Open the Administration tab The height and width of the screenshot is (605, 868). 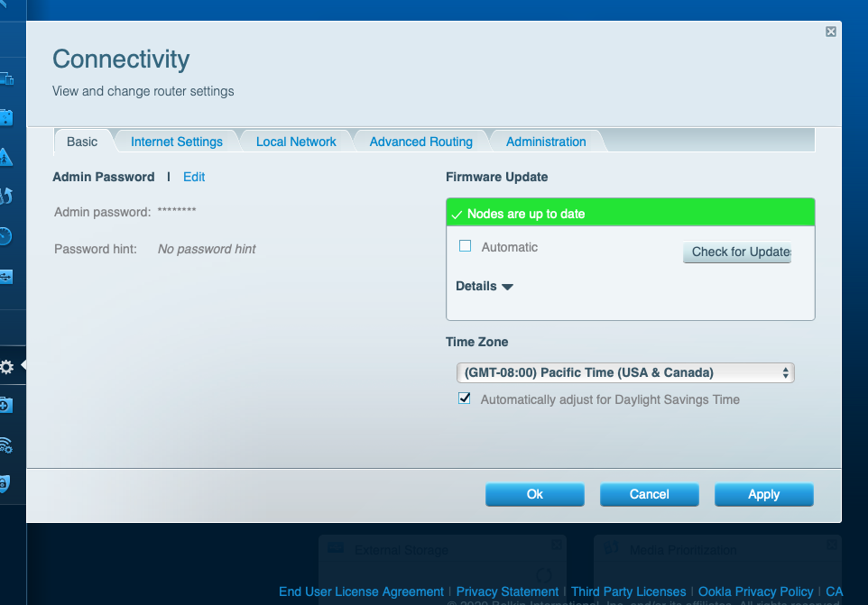[546, 142]
